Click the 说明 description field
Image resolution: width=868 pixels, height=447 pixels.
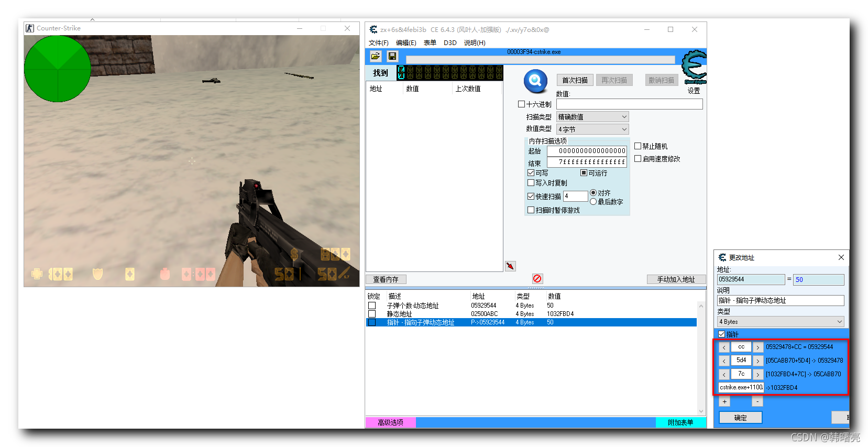tap(781, 300)
